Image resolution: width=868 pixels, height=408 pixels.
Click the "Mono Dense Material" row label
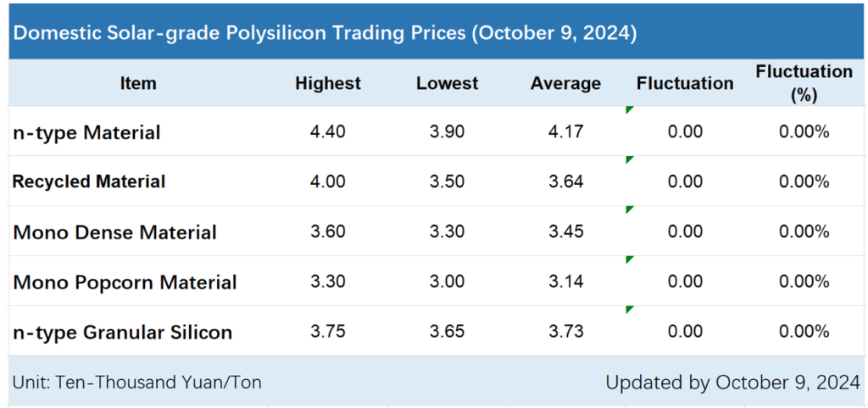[x=114, y=232]
